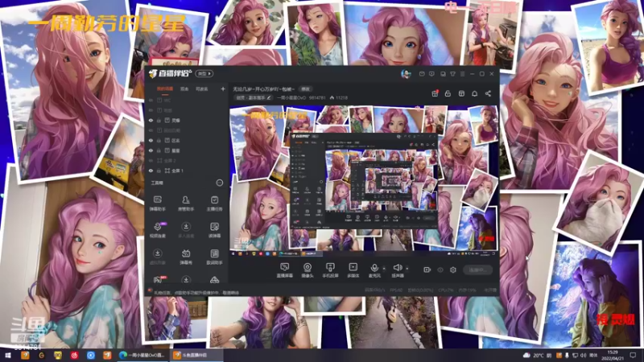Screen dimensions: 644x362
Task: Click the category tag pill under title
Action: point(253,97)
